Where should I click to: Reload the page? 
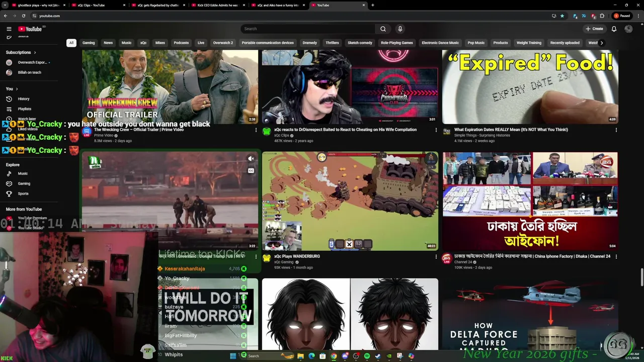23,16
